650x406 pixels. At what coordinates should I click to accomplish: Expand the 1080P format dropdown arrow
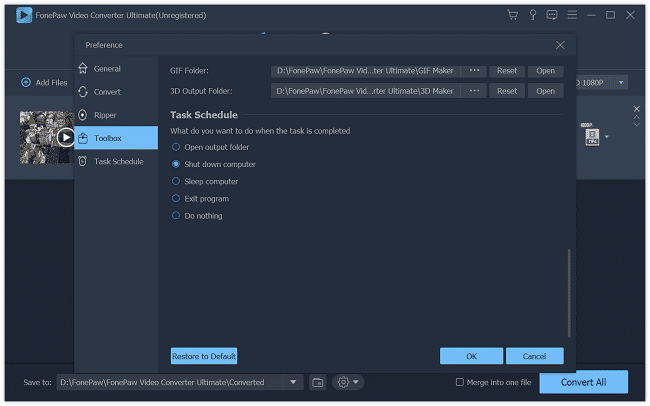click(621, 83)
